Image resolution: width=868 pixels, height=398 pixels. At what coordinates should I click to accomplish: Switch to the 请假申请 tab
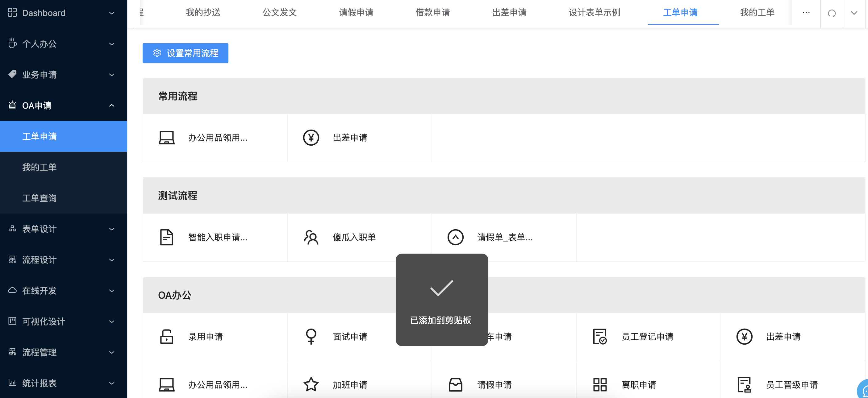coord(356,13)
